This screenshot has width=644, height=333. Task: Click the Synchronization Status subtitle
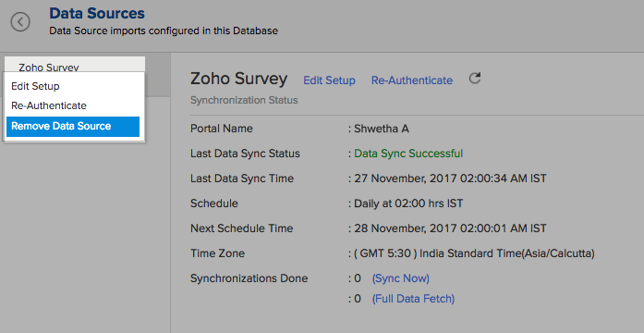[244, 100]
